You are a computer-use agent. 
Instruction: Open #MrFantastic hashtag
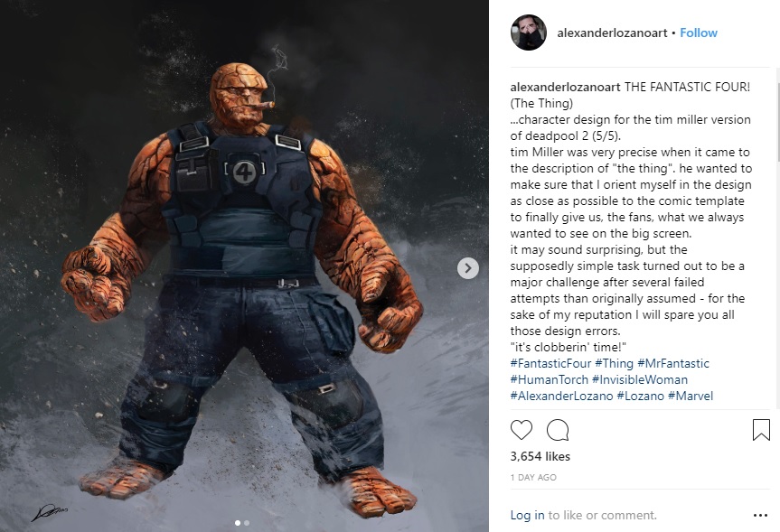coord(673,363)
